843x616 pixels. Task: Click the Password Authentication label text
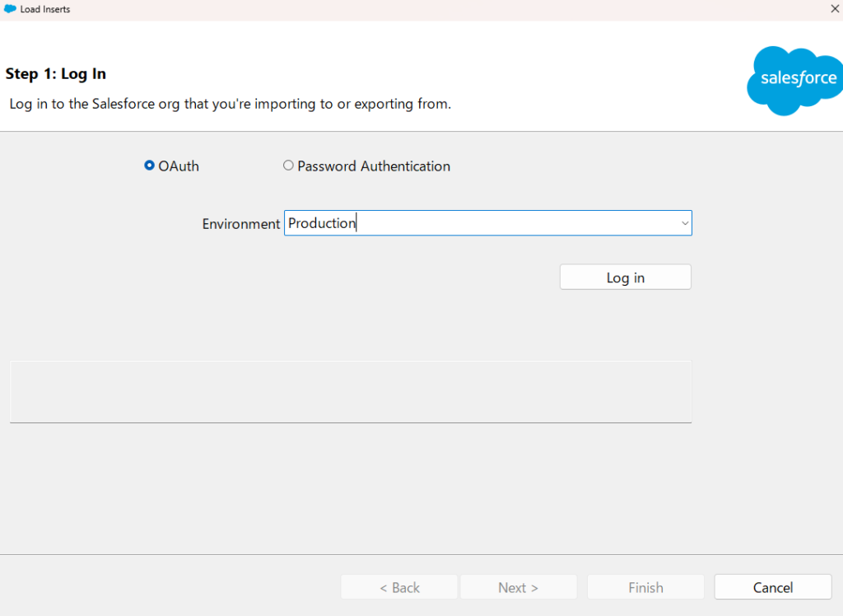coord(374,166)
